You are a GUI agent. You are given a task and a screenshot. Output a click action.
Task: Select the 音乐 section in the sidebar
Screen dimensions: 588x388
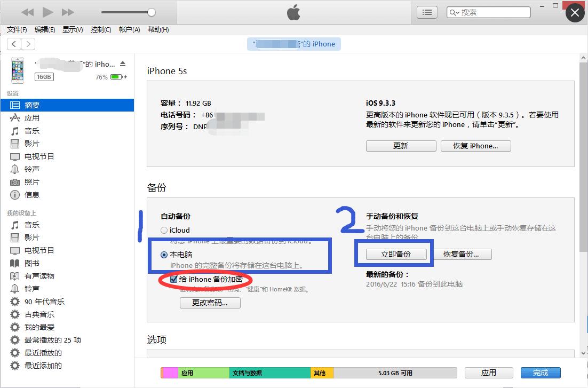click(x=31, y=130)
